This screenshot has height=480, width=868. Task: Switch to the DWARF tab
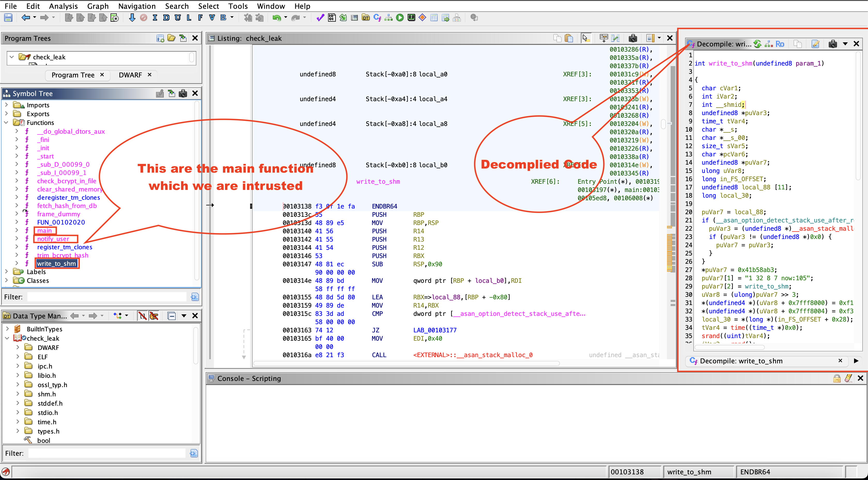tap(130, 75)
